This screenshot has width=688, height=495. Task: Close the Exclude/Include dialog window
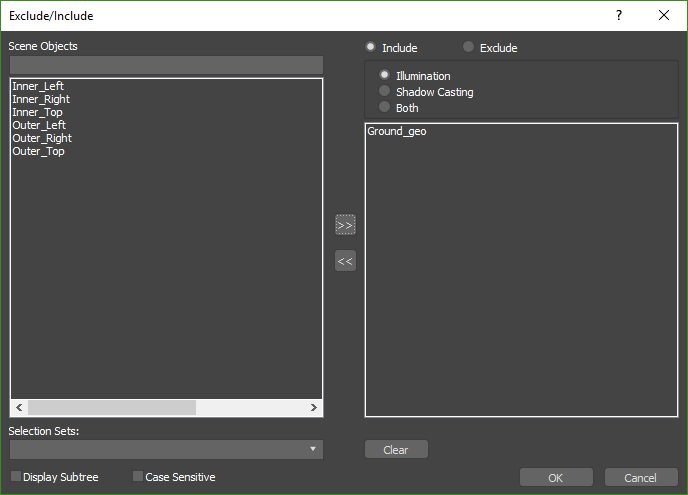(664, 15)
